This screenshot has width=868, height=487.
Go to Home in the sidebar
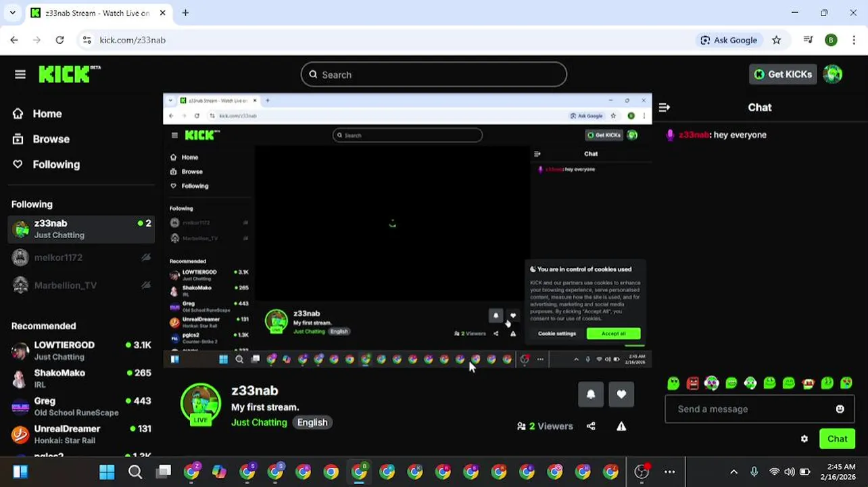pyautogui.click(x=37, y=114)
